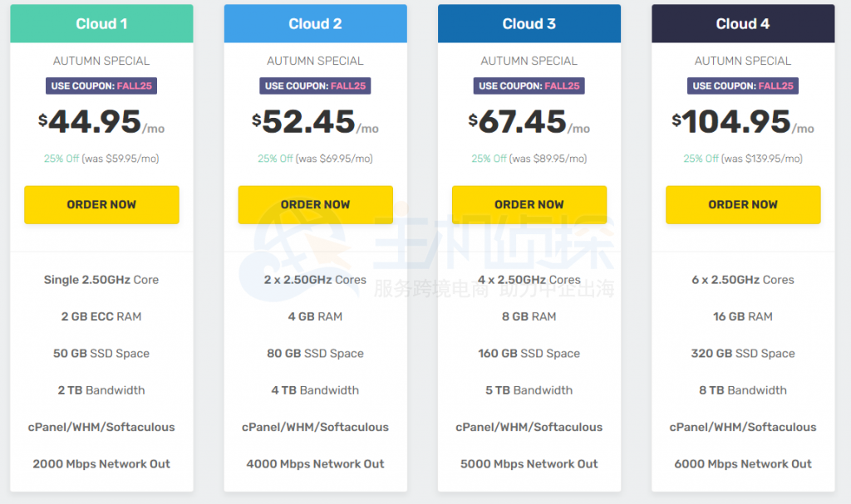Image resolution: width=851 pixels, height=504 pixels.
Task: Click the $44.95/mo price
Action: tap(101, 123)
